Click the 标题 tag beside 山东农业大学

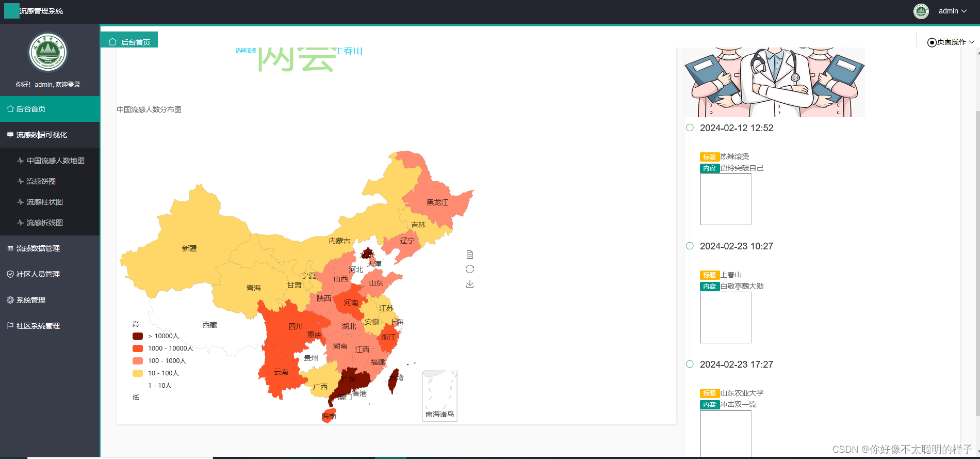[x=710, y=393]
